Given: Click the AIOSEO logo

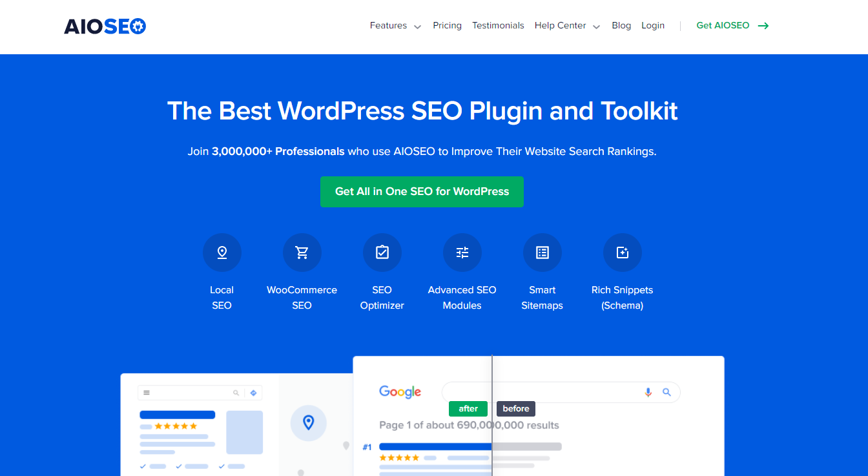Looking at the screenshot, I should coord(105,26).
